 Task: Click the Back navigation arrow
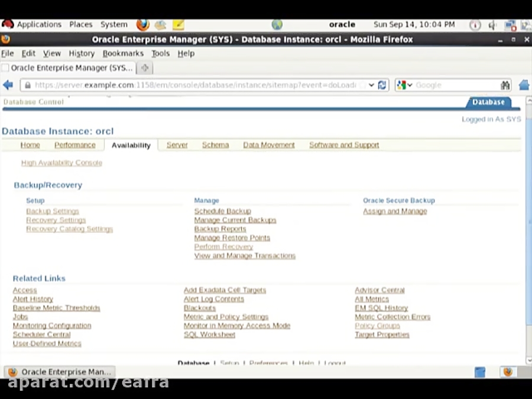point(8,85)
